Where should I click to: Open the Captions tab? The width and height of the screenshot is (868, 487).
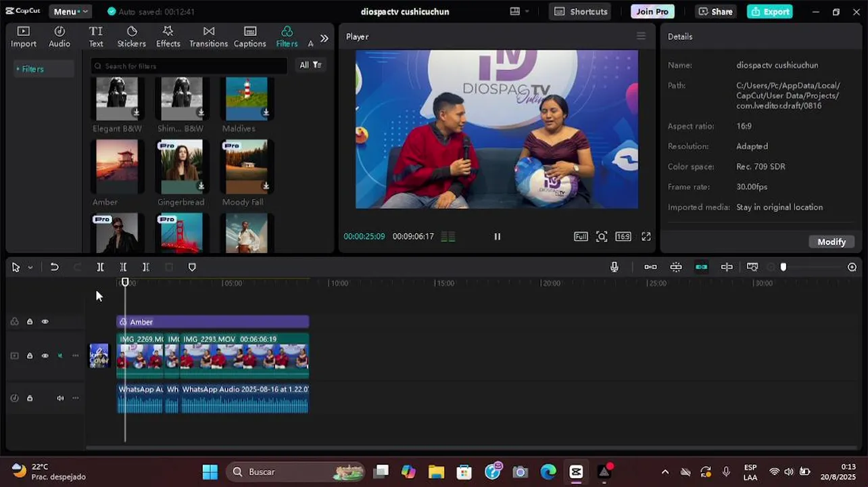tap(250, 37)
